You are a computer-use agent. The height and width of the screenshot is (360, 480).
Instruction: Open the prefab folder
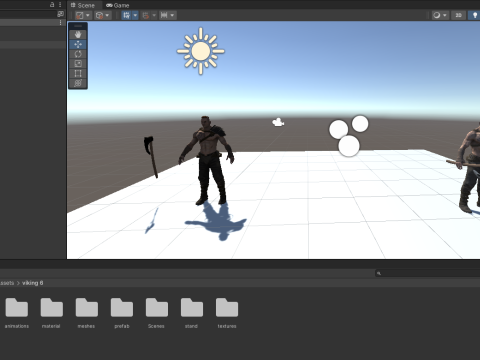[x=122, y=313]
